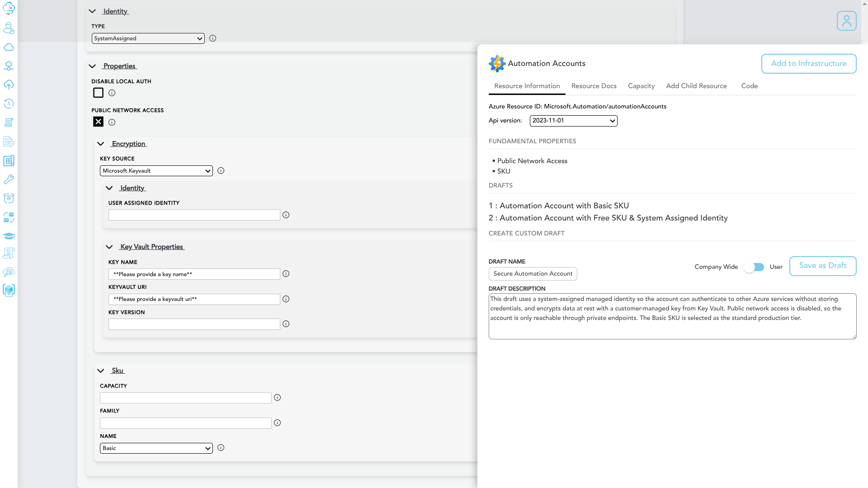The width and height of the screenshot is (868, 488).
Task: Click the cloud search icon in sidebar
Action: [9, 272]
